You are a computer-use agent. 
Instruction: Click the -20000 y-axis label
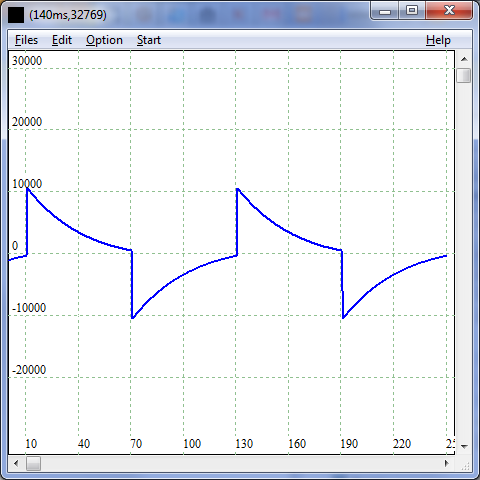(29, 370)
